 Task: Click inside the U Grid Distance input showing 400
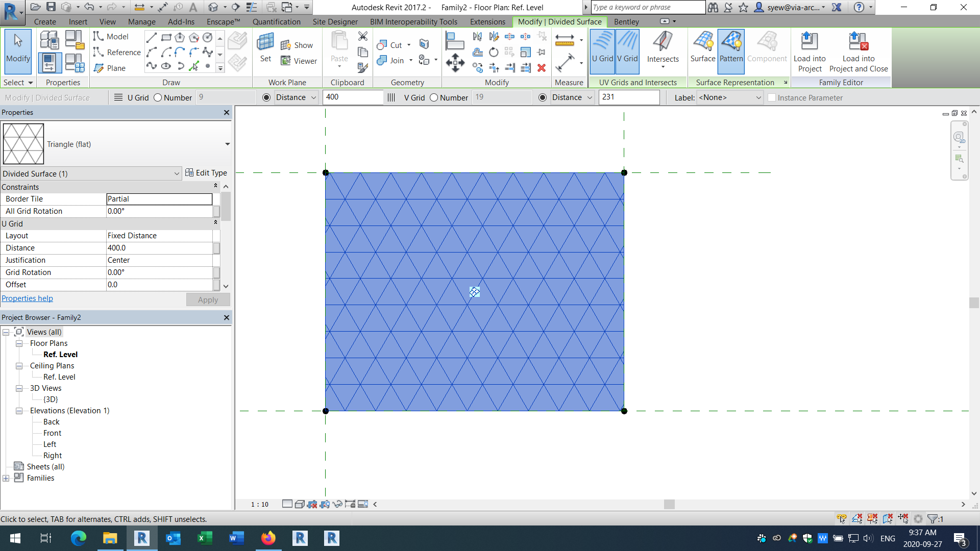coord(353,97)
